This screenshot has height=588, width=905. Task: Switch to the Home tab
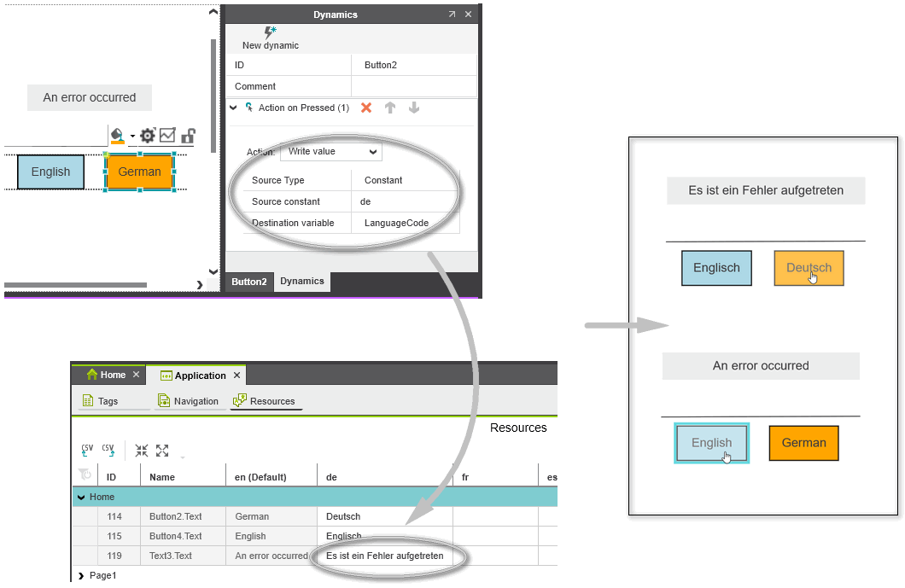[107, 375]
